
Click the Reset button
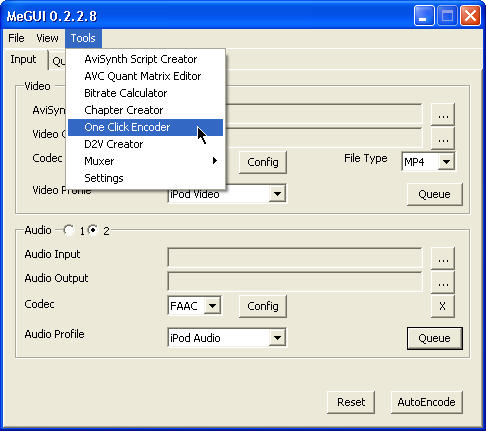[x=351, y=402]
